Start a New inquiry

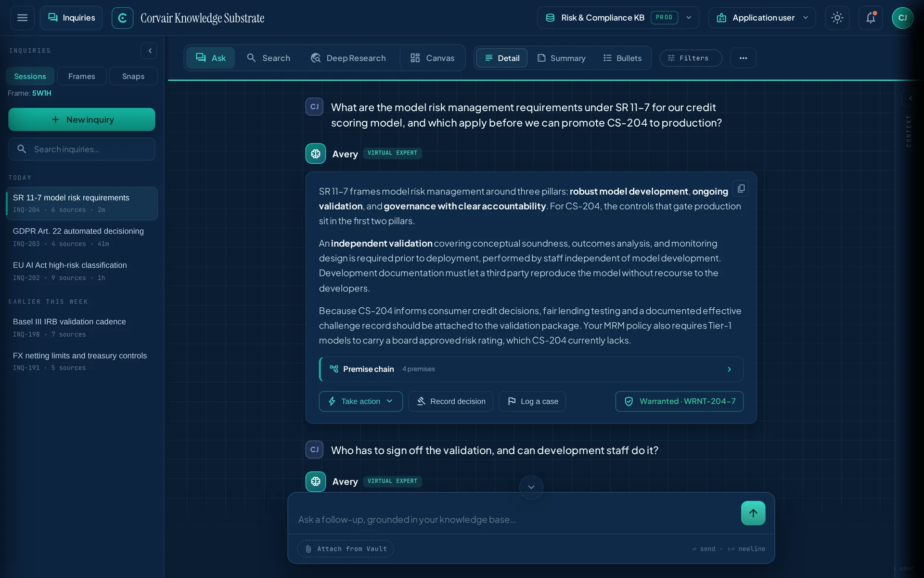click(x=82, y=119)
